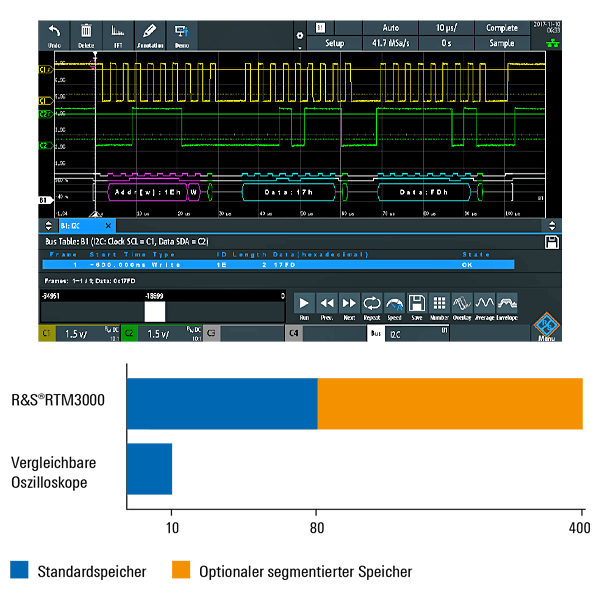Click the orange segmented memory bar
This screenshot has height=600, width=600.
tap(450, 404)
